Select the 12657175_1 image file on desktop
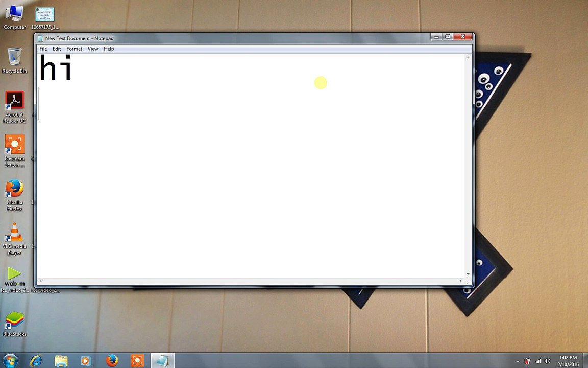This screenshot has width=588, height=368. coord(45,18)
